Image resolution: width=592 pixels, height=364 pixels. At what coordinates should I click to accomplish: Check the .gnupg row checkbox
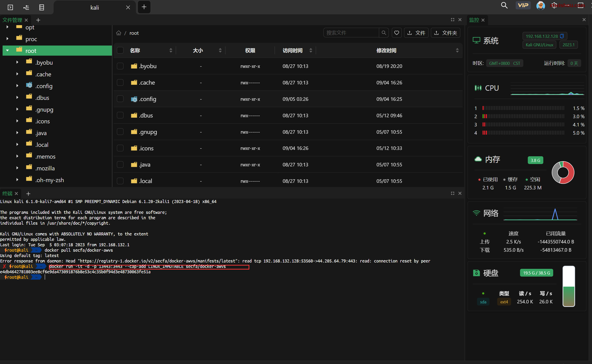coord(120,132)
